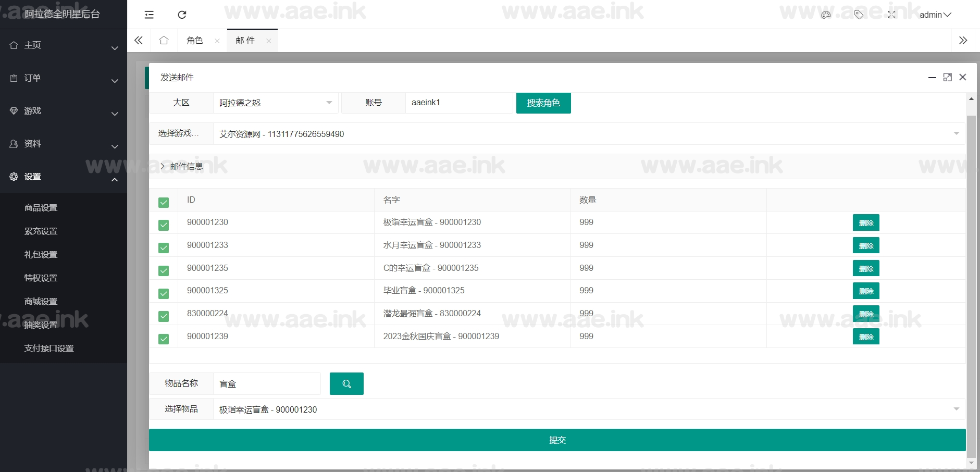
Task: Click the tag note icon
Action: [x=859, y=15]
